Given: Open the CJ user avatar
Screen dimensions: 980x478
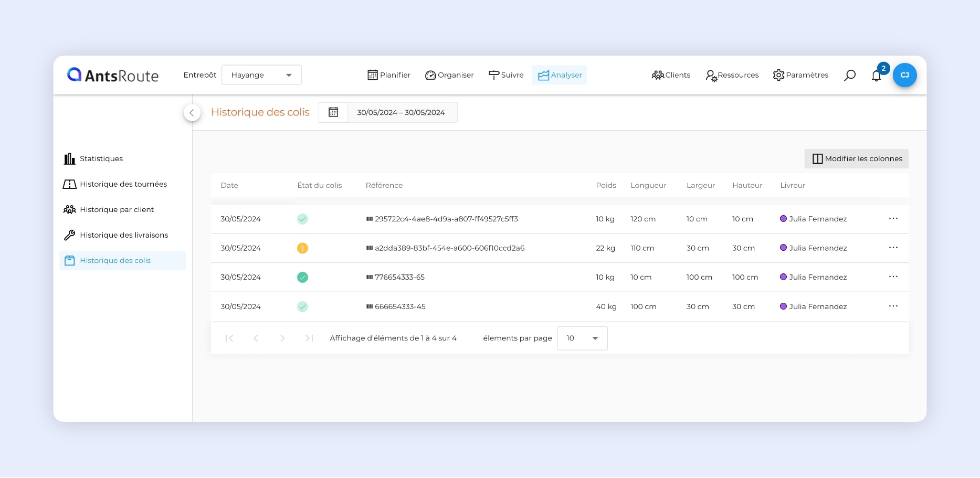Looking at the screenshot, I should pyautogui.click(x=904, y=75).
